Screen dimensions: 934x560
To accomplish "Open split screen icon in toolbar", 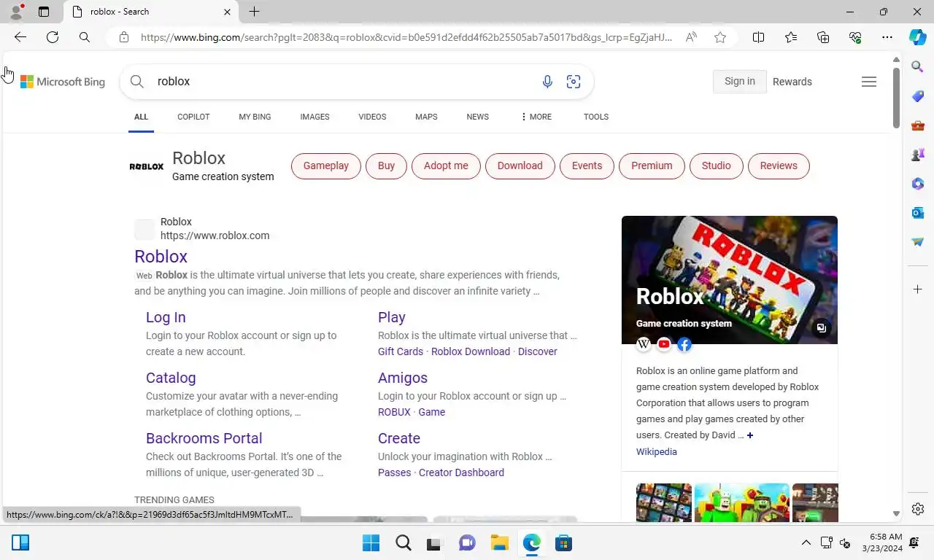I will pos(759,37).
